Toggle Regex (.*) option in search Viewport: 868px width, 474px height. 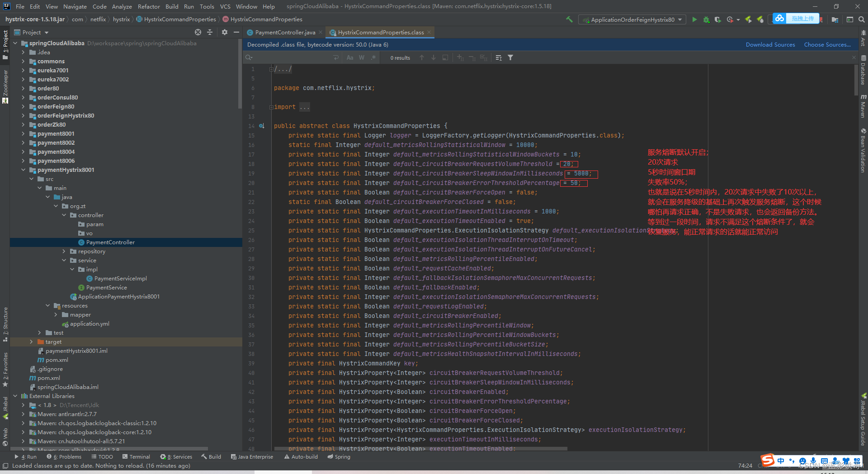(x=373, y=57)
